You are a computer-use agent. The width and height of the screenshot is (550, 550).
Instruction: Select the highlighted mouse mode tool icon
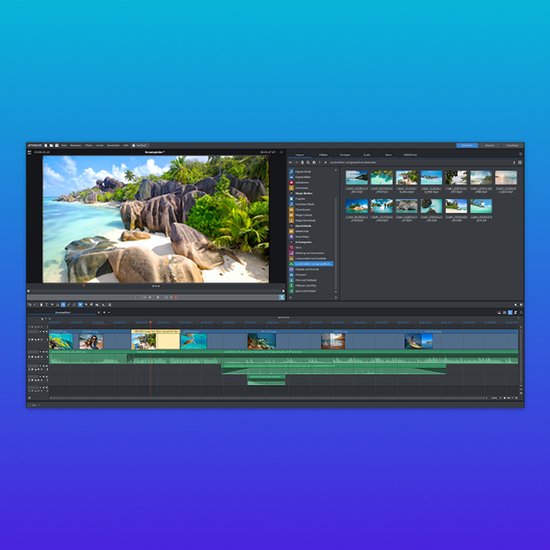(x=63, y=305)
